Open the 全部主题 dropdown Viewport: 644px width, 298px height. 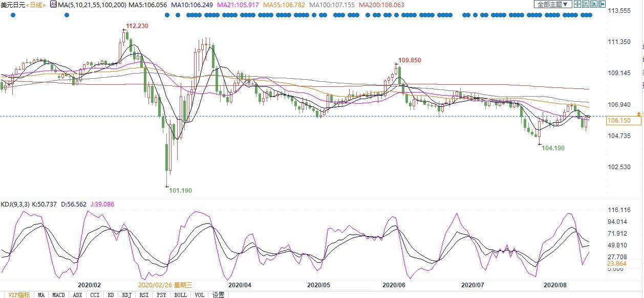tap(552, 4)
